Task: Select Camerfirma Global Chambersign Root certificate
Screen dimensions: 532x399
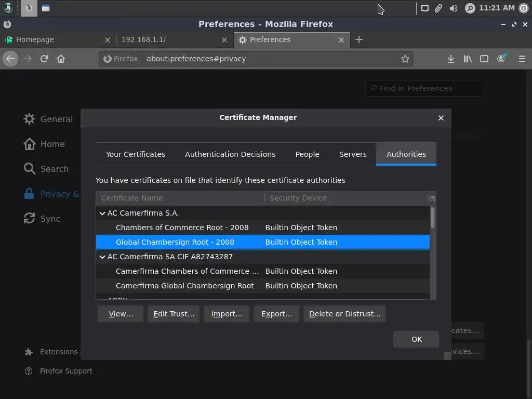Action: tap(262, 286)
